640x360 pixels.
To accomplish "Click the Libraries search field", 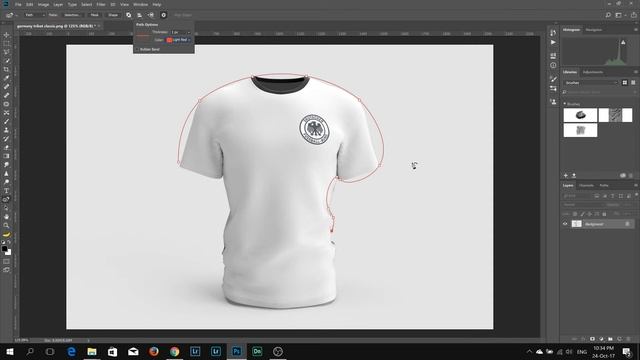I will coord(599,92).
